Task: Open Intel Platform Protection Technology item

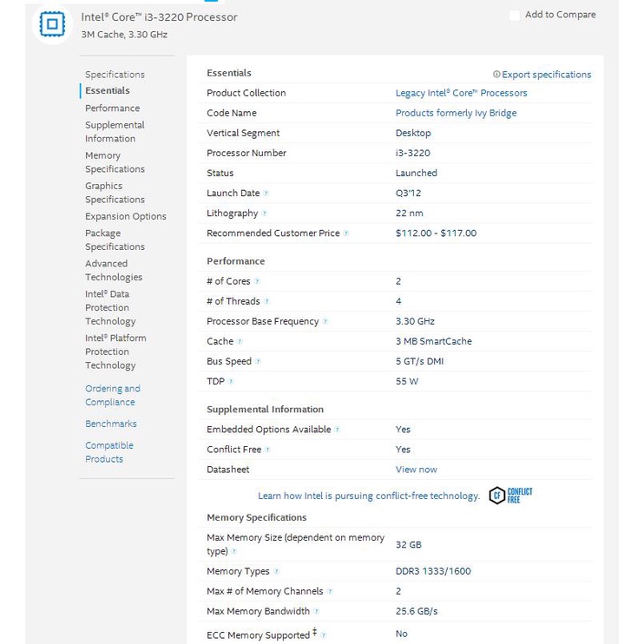Action: 115,352
